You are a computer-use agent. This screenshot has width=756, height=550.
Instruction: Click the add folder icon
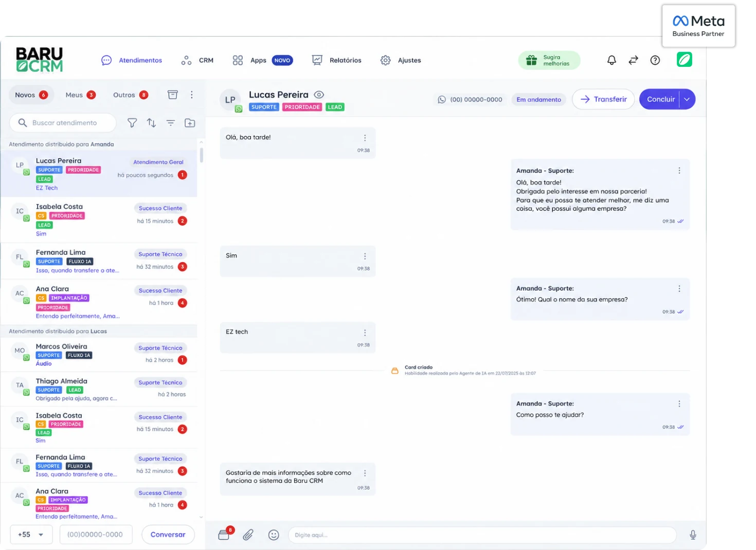tap(190, 123)
